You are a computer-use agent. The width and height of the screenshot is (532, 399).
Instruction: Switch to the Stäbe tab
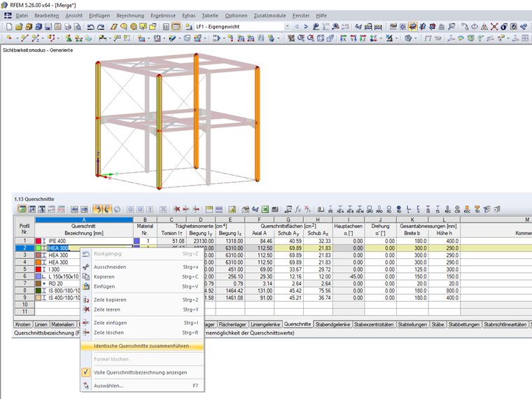(437, 324)
